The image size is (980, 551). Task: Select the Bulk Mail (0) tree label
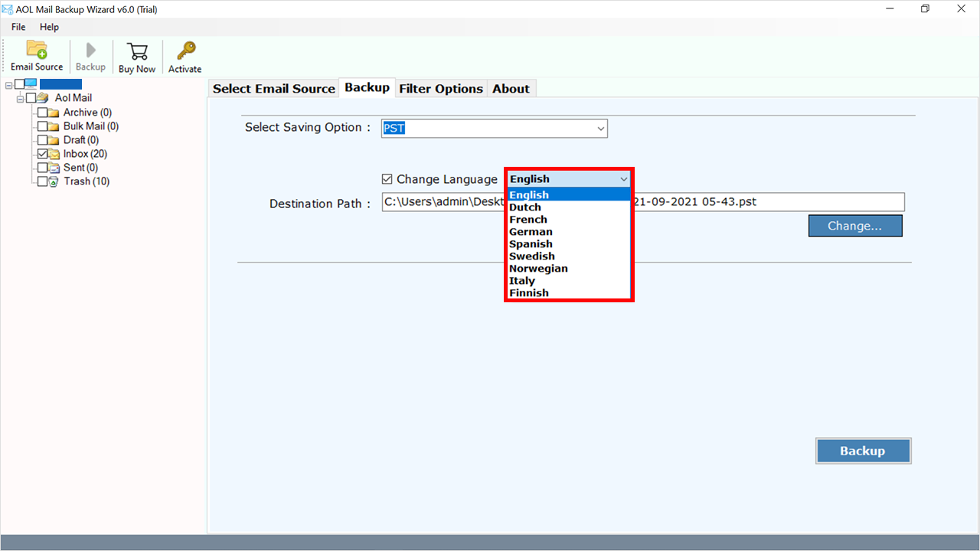coord(91,126)
